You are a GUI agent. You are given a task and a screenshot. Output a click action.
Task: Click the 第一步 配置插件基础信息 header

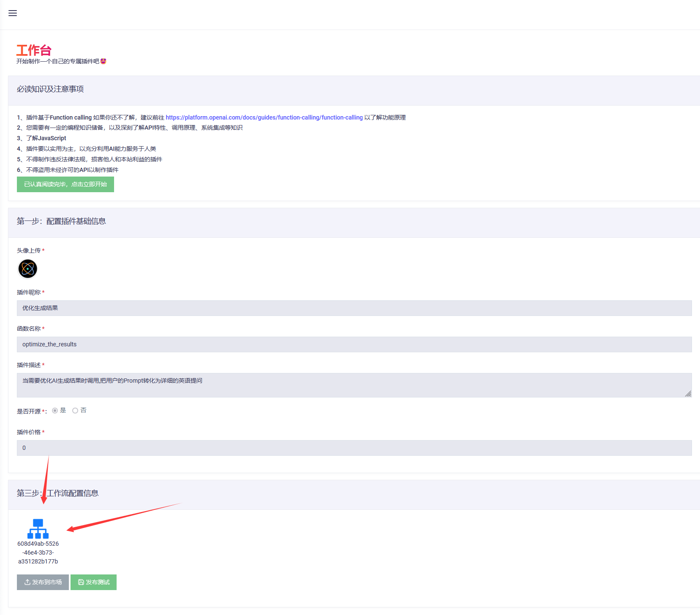[x=61, y=221]
